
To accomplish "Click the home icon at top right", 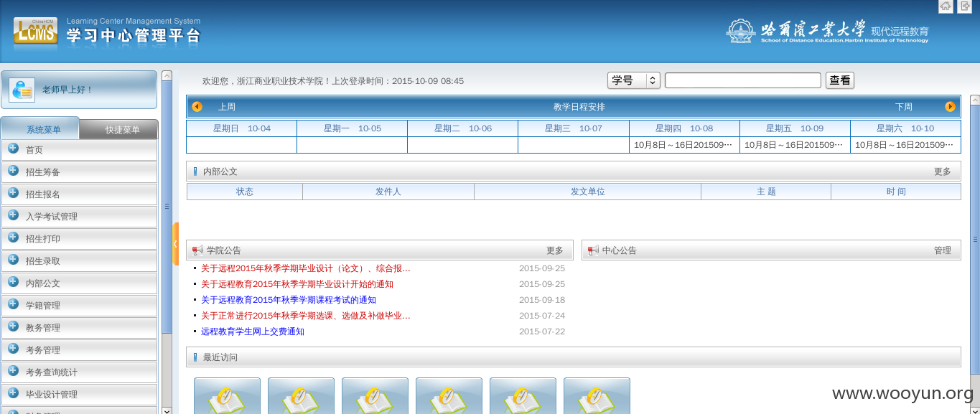I will click(946, 6).
